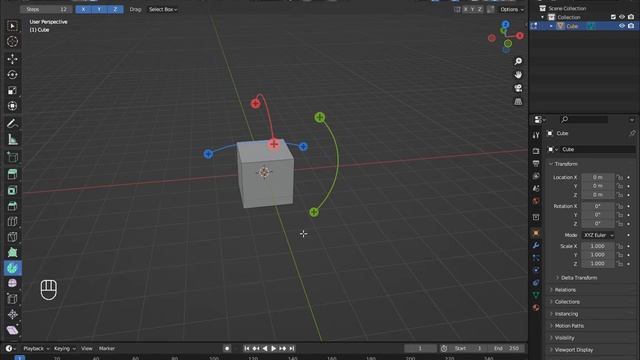Screen dimensions: 640x360
Task: Select the Knife tool
Action: pos(12,237)
